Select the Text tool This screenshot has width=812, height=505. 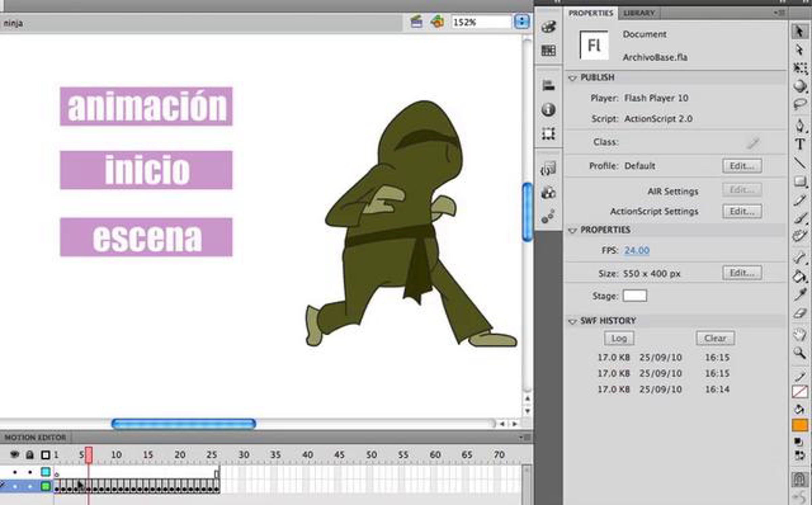tap(800, 144)
